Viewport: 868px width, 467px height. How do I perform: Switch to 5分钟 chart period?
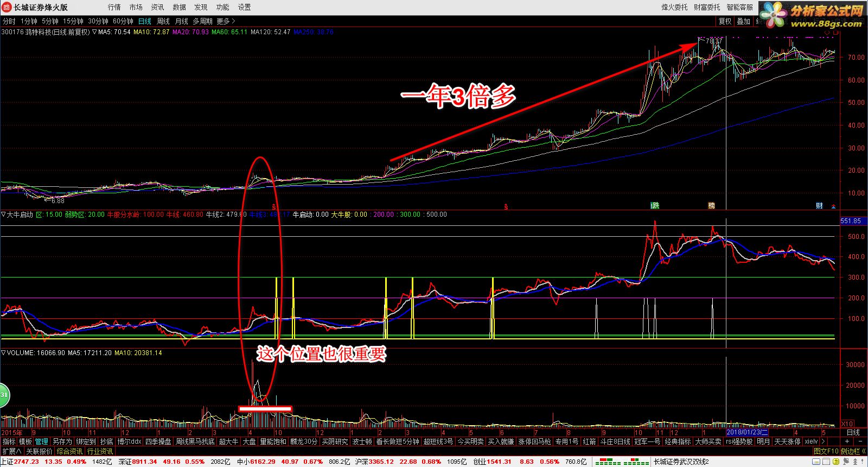pos(50,21)
